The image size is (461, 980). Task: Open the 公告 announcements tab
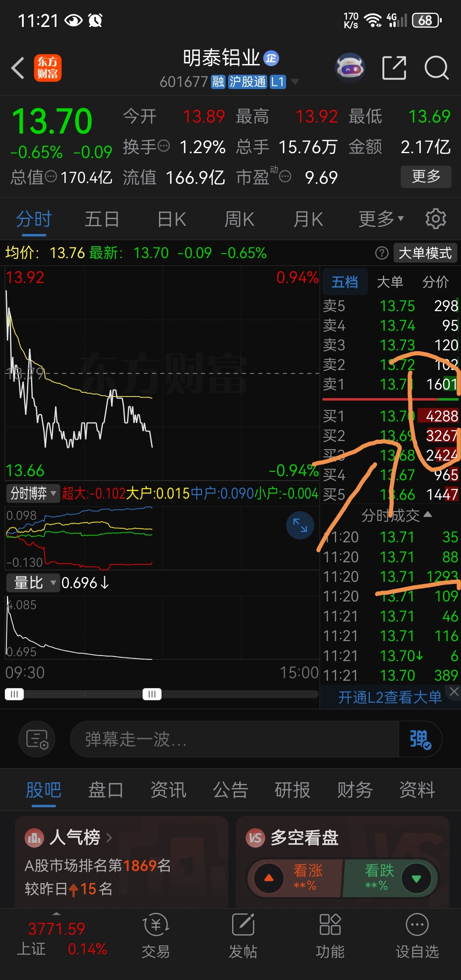[x=230, y=790]
